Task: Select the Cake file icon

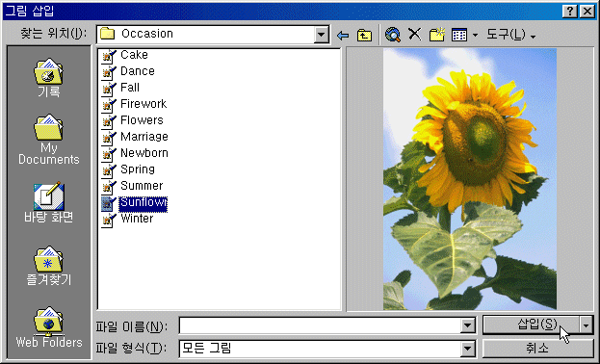Action: tap(108, 56)
